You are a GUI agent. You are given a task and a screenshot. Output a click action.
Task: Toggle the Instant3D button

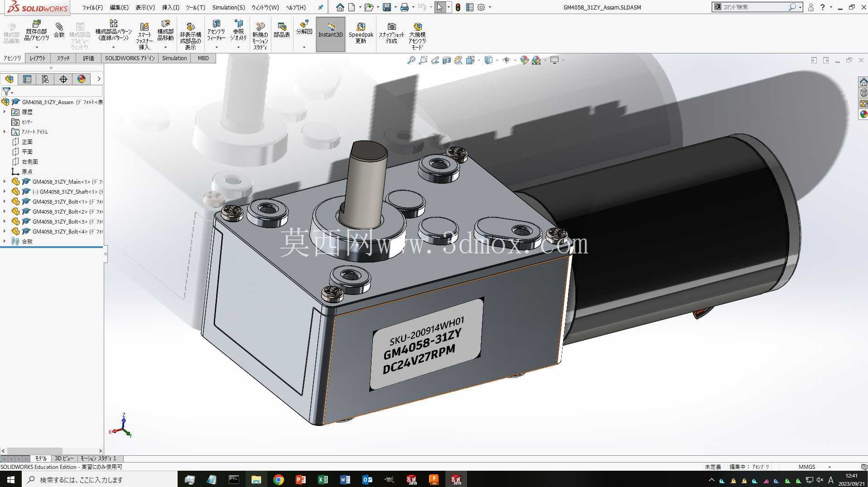coord(330,30)
